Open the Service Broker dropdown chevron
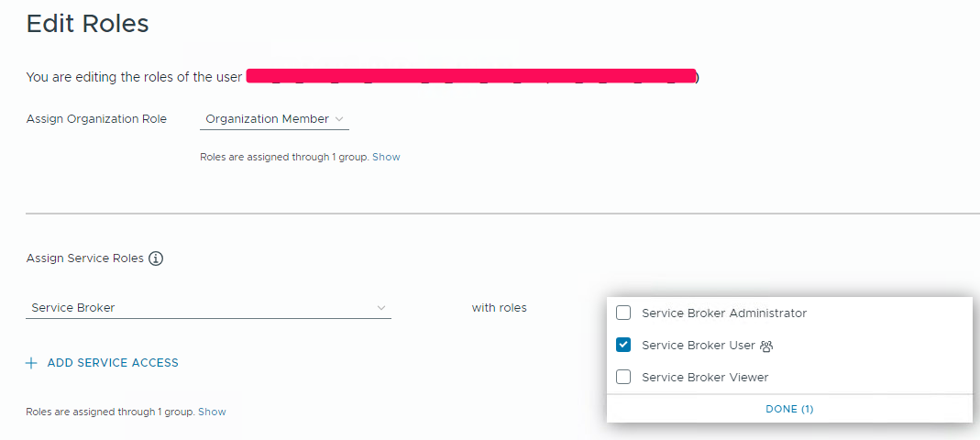980x440 pixels. (x=381, y=308)
